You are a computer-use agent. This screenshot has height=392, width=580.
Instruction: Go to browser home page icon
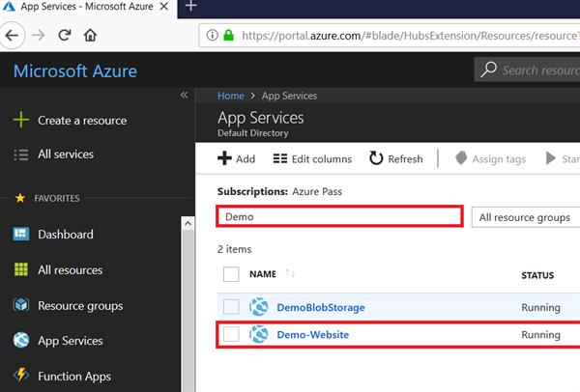pyautogui.click(x=91, y=36)
